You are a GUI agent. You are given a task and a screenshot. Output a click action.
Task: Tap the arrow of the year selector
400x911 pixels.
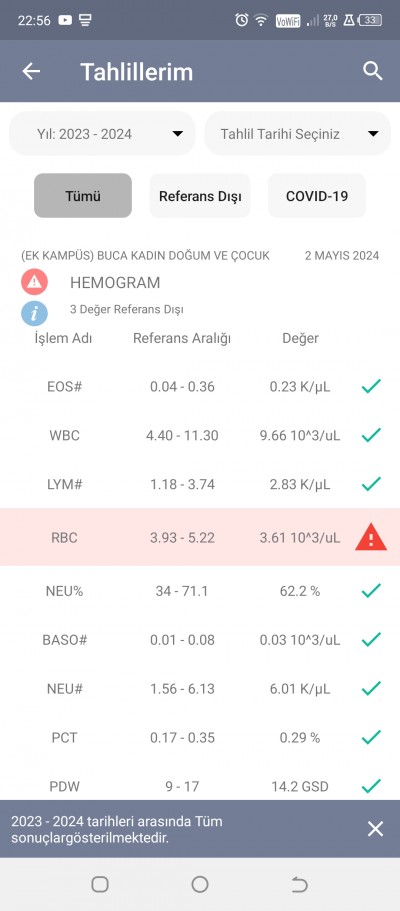[178, 134]
